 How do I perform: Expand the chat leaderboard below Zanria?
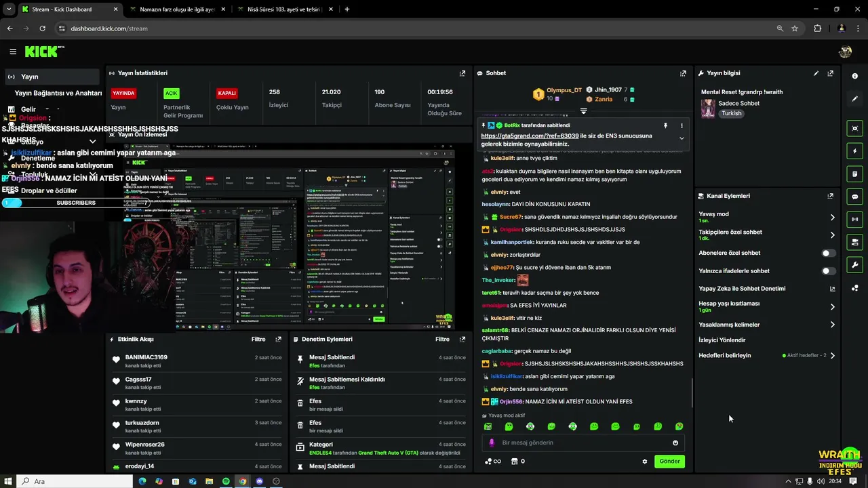(583, 110)
